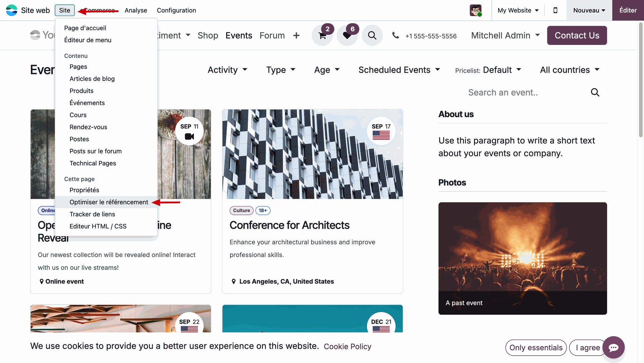Screen dimensions: 644x363
Task: Click the Odoo Site web logo
Action: pyautogui.click(x=12, y=10)
